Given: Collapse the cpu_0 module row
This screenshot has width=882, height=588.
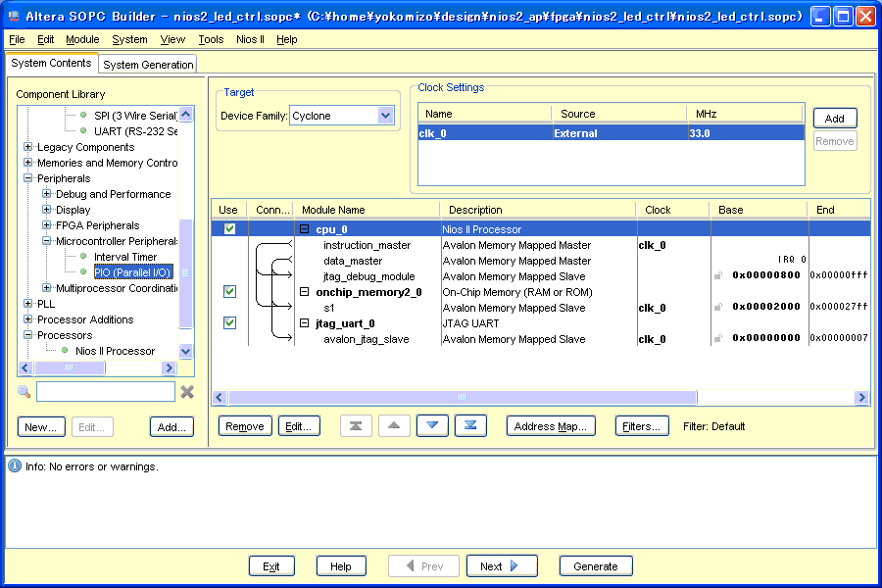Looking at the screenshot, I should tap(305, 229).
